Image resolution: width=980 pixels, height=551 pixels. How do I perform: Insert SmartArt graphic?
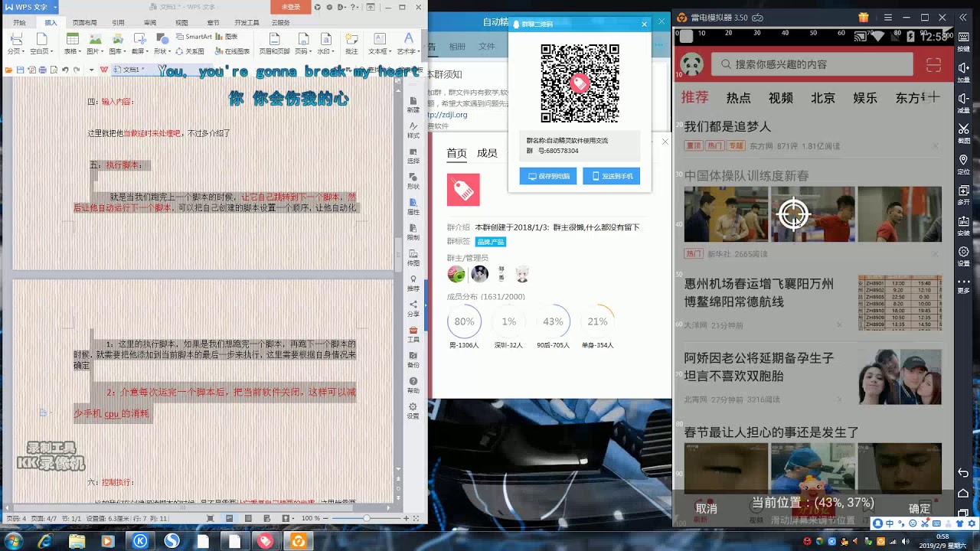[x=194, y=36]
